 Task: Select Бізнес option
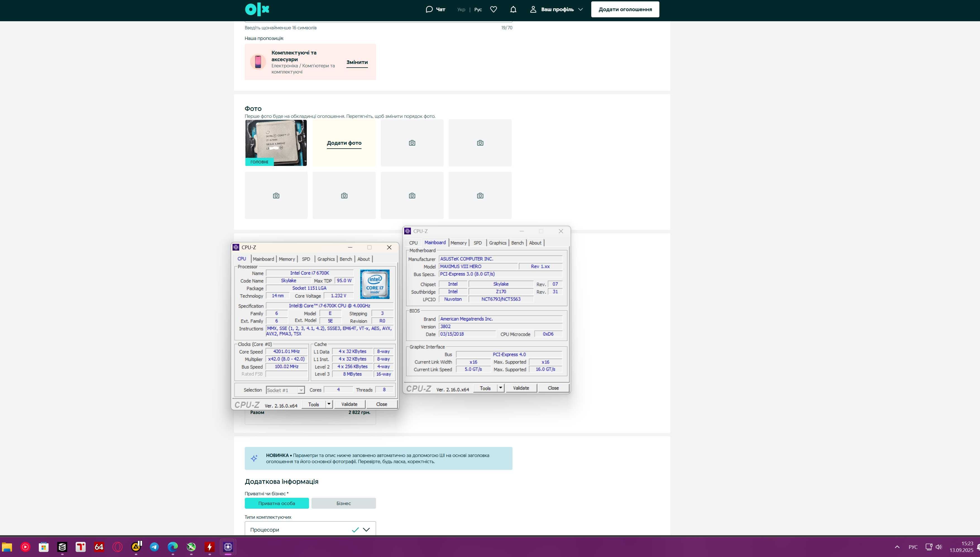(x=343, y=503)
